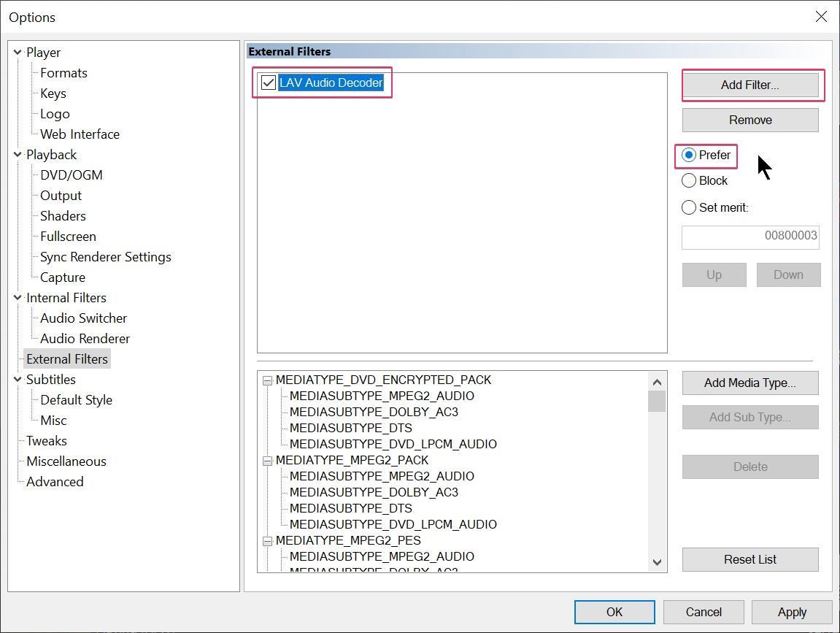This screenshot has height=633, width=840.
Task: Click the Reset List button
Action: coord(750,559)
